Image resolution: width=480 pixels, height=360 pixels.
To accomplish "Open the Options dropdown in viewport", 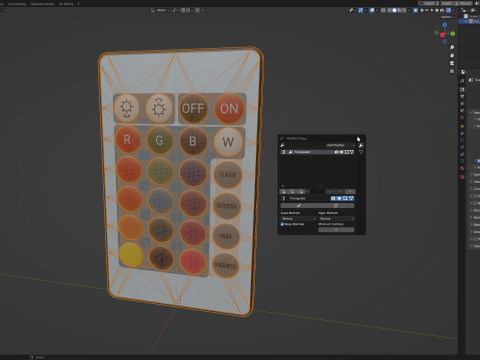I will click(x=448, y=17).
